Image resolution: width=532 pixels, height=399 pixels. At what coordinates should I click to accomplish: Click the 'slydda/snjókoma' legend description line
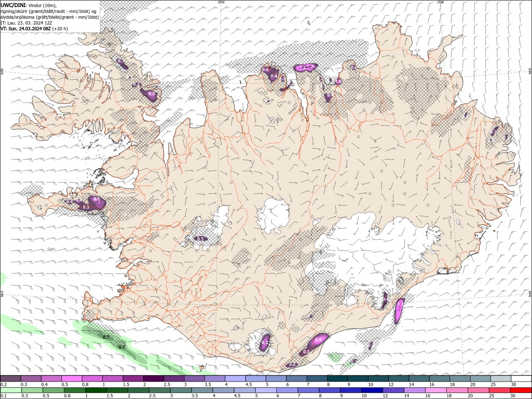pos(50,17)
